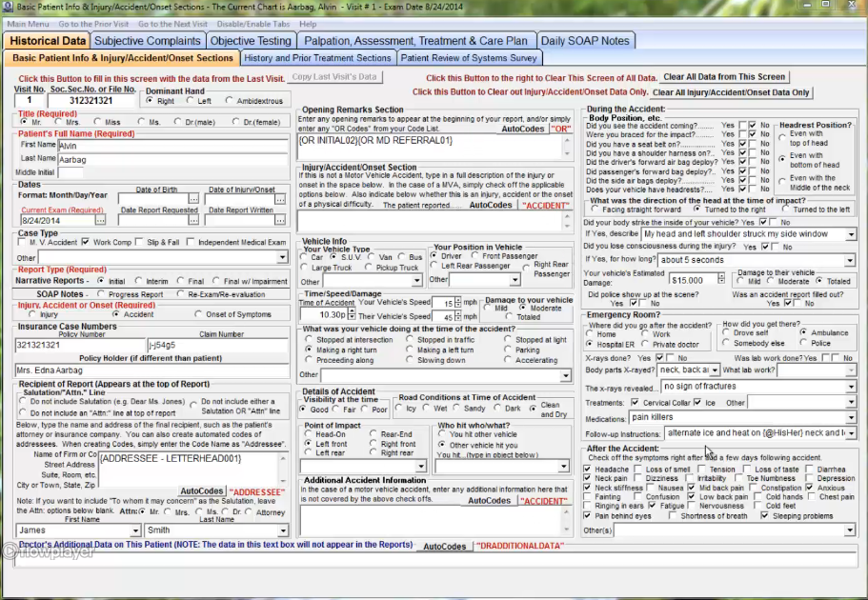Click the Claim Number field
Image resolution: width=868 pixels, height=600 pixels.
[218, 345]
